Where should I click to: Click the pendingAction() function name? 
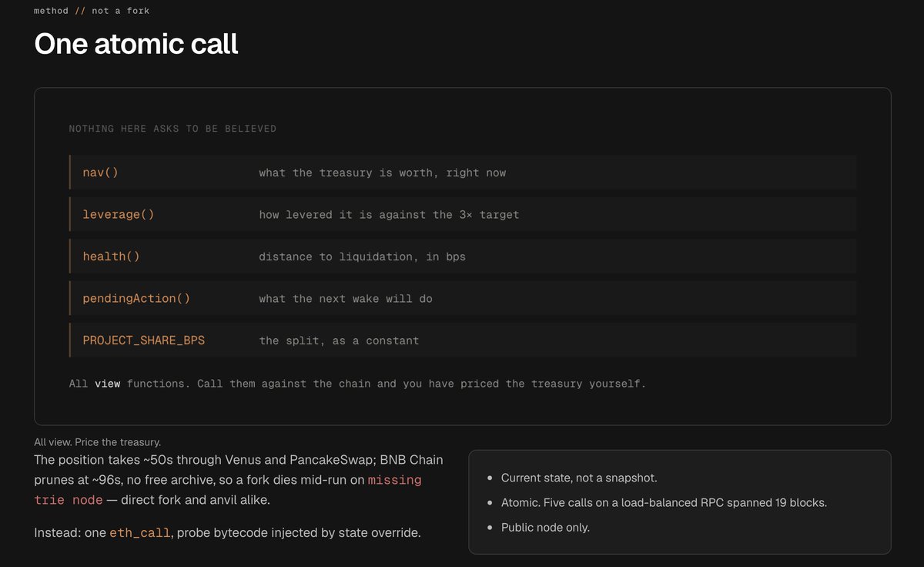136,298
